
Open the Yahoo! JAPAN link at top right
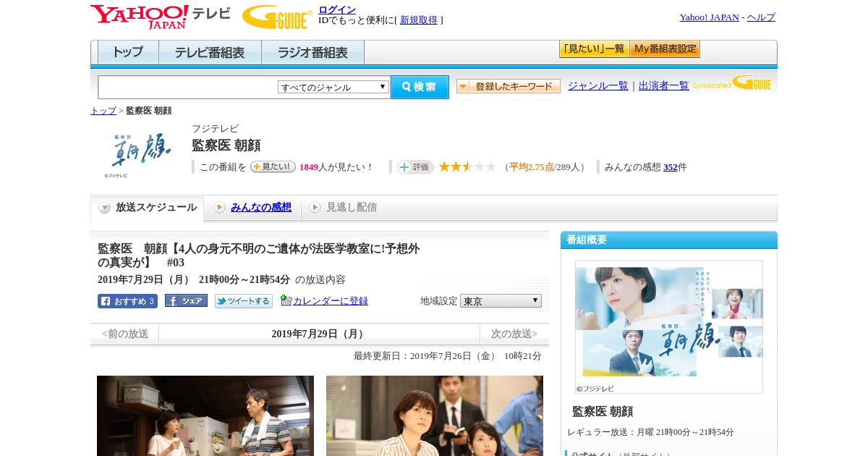coord(709,17)
